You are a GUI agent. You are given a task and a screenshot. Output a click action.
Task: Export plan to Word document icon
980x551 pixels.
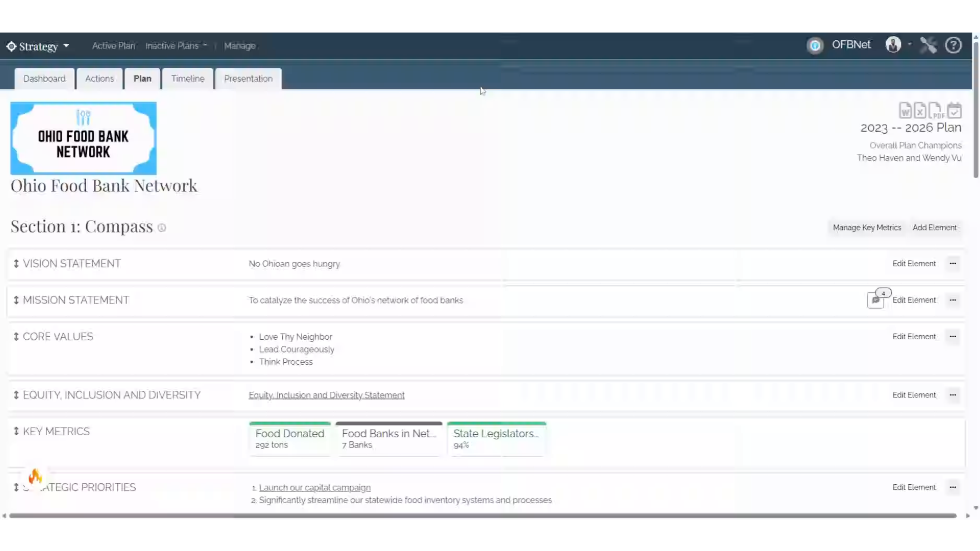coord(905,110)
